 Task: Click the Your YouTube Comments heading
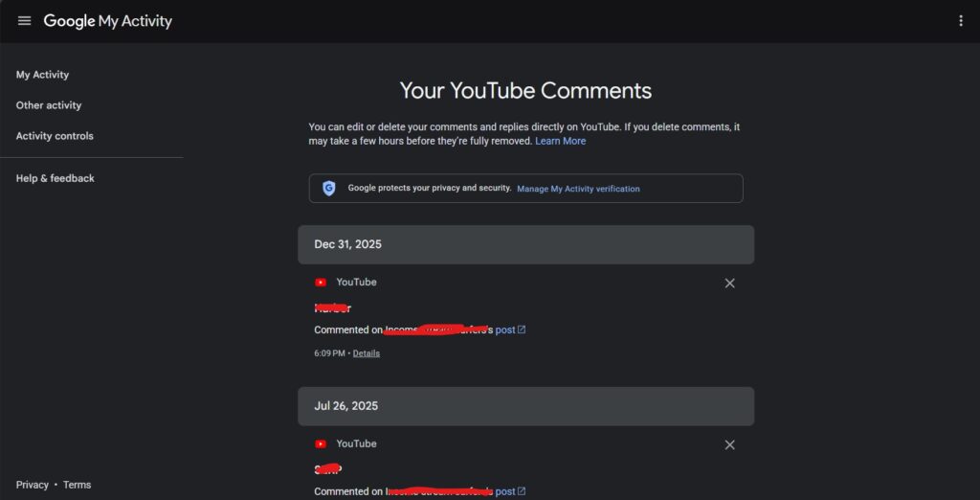click(x=525, y=91)
